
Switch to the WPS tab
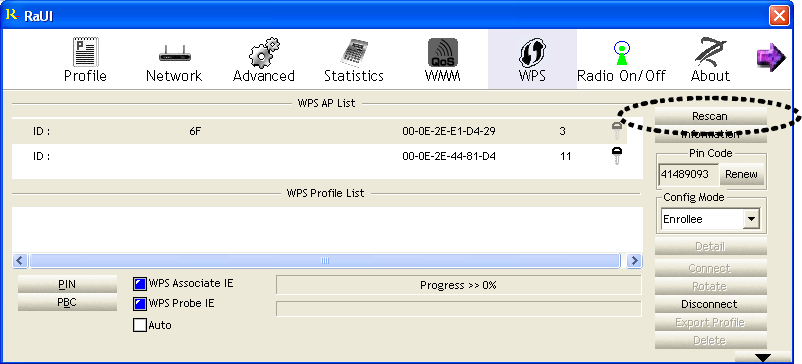click(x=532, y=59)
